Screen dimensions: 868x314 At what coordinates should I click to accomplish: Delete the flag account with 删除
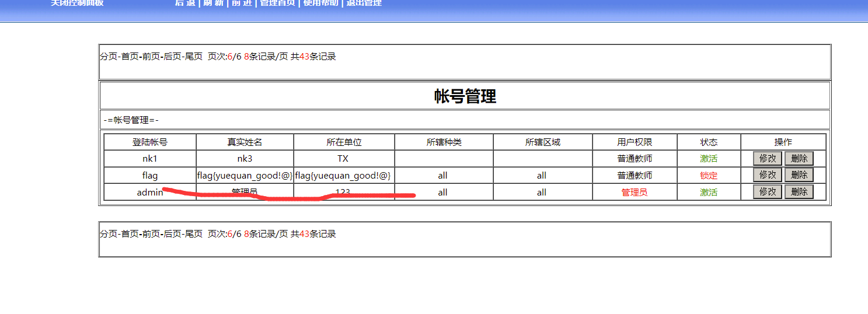[x=799, y=175]
